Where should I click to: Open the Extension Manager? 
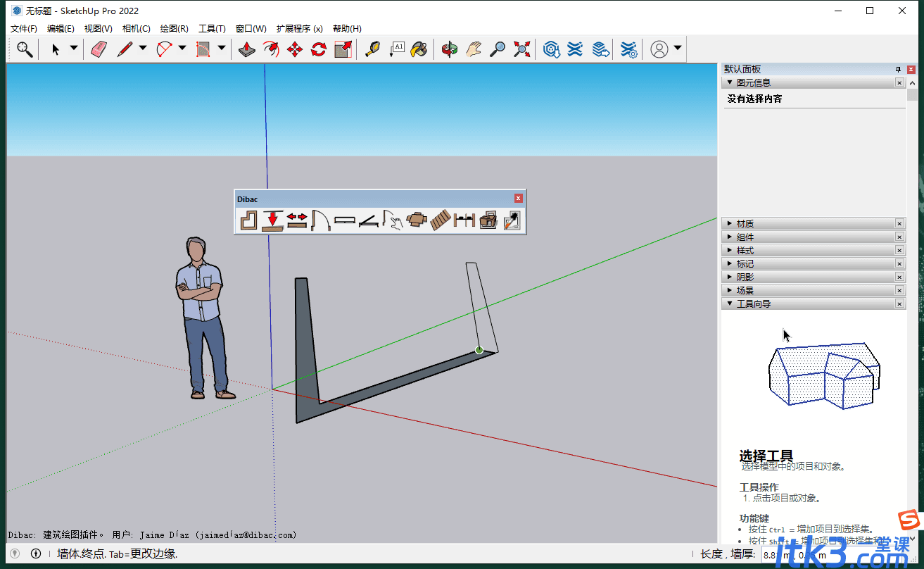629,49
